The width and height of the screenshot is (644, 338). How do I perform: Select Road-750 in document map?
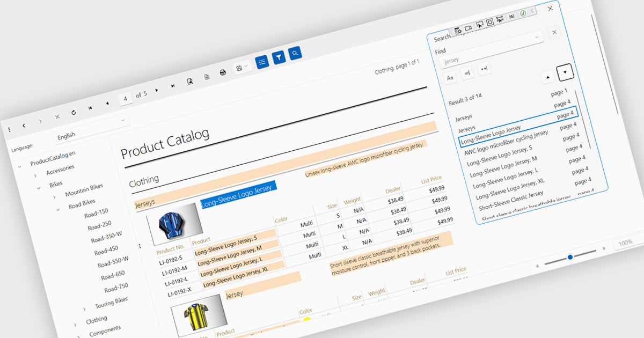pos(116,288)
